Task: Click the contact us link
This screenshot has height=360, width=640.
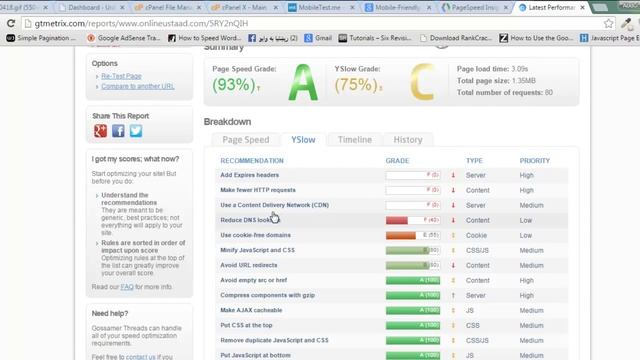Action: [x=140, y=357]
